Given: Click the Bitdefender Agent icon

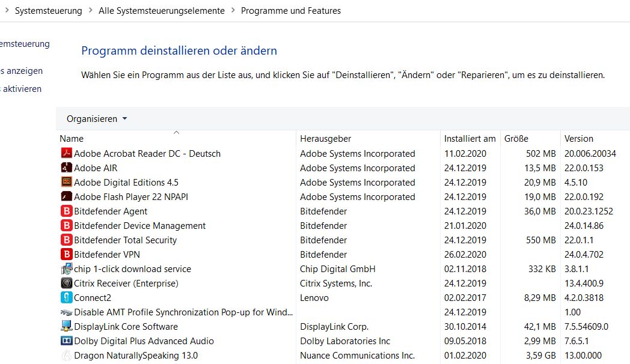Looking at the screenshot, I should point(66,211).
